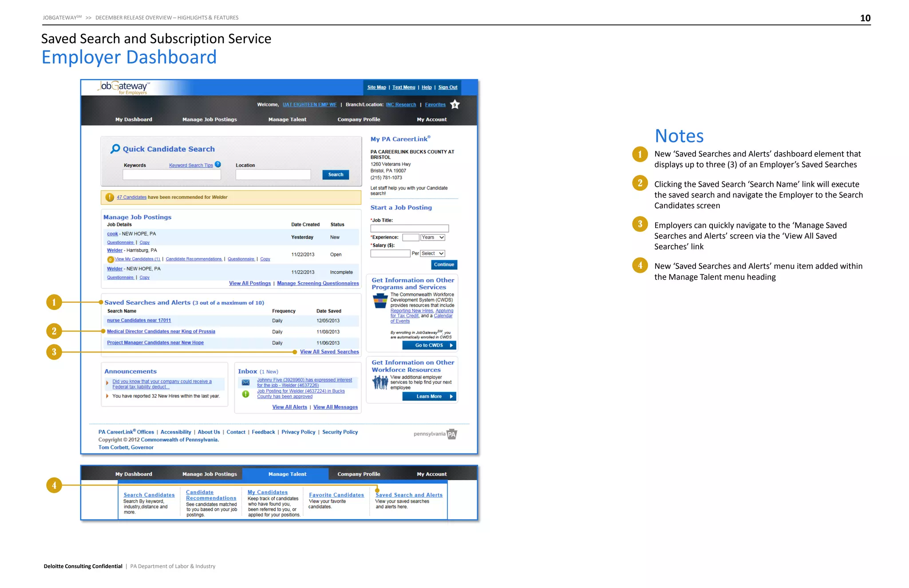Click the Experience number field
Image resolution: width=909 pixels, height=588 pixels.
411,237
